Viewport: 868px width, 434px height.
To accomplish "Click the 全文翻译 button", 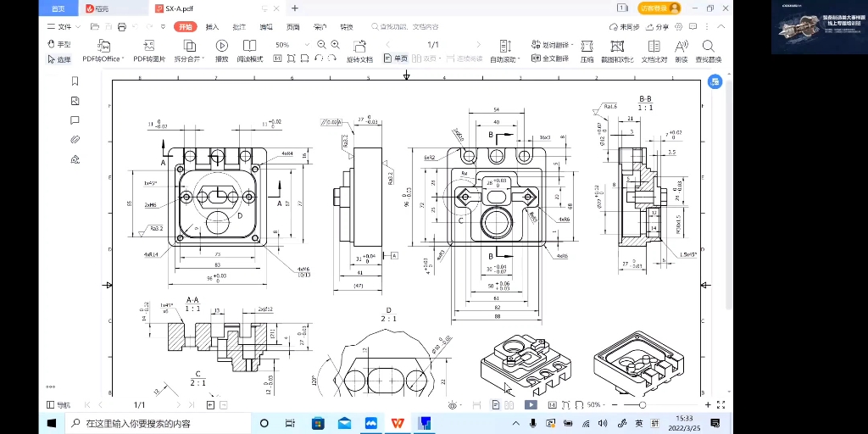I will tap(550, 58).
